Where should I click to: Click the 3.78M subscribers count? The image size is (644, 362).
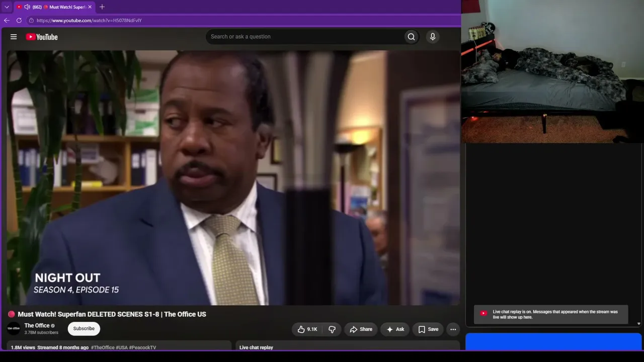(x=41, y=333)
